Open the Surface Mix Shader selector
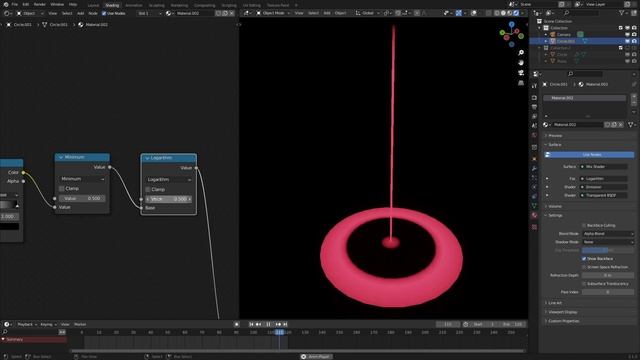This screenshot has width=640, height=360. (x=604, y=167)
